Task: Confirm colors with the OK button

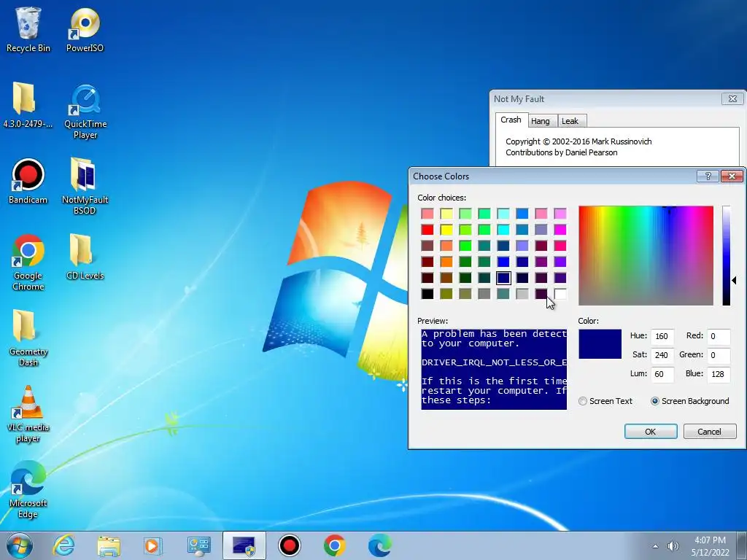Action: (650, 432)
